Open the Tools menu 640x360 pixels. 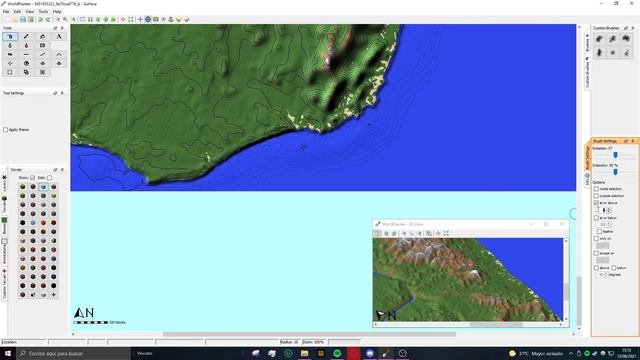[x=43, y=11]
